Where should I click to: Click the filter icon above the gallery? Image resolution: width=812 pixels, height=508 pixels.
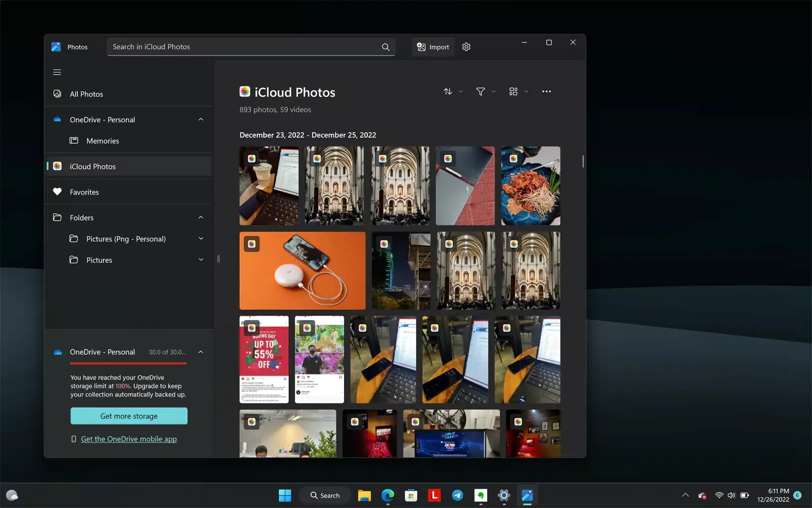(480, 91)
